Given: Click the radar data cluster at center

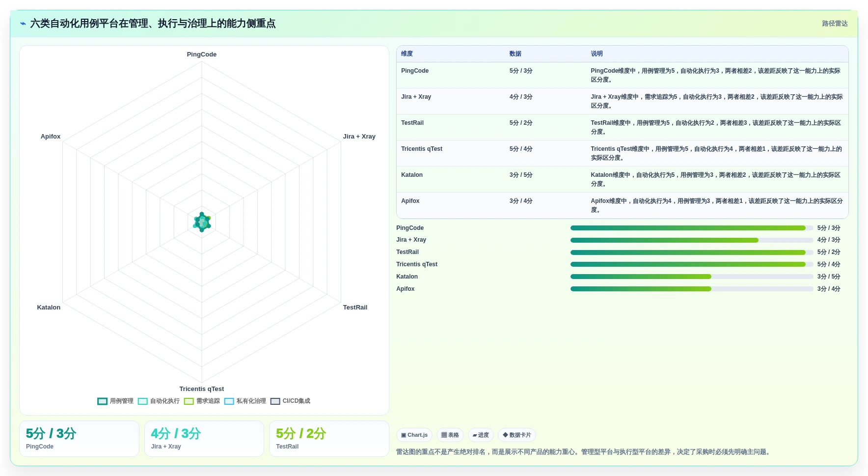Looking at the screenshot, I should 202,222.
